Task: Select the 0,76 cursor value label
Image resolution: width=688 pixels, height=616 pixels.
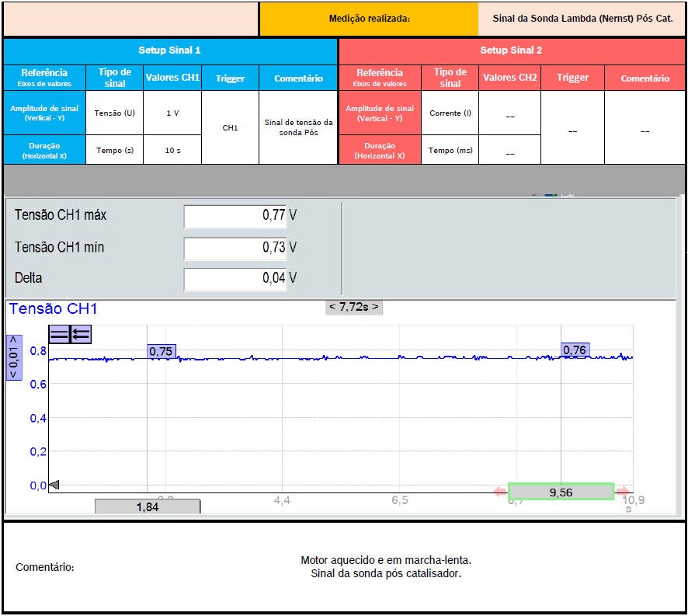Action: [x=575, y=350]
